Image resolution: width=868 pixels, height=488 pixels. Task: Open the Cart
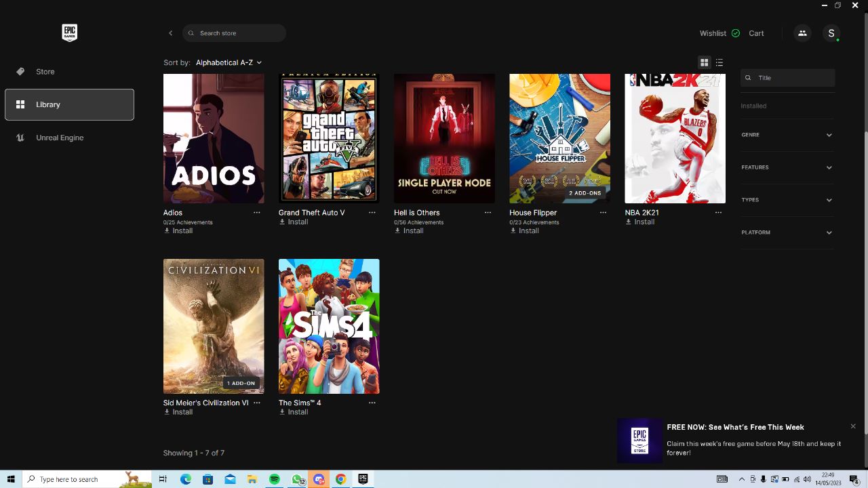(756, 33)
